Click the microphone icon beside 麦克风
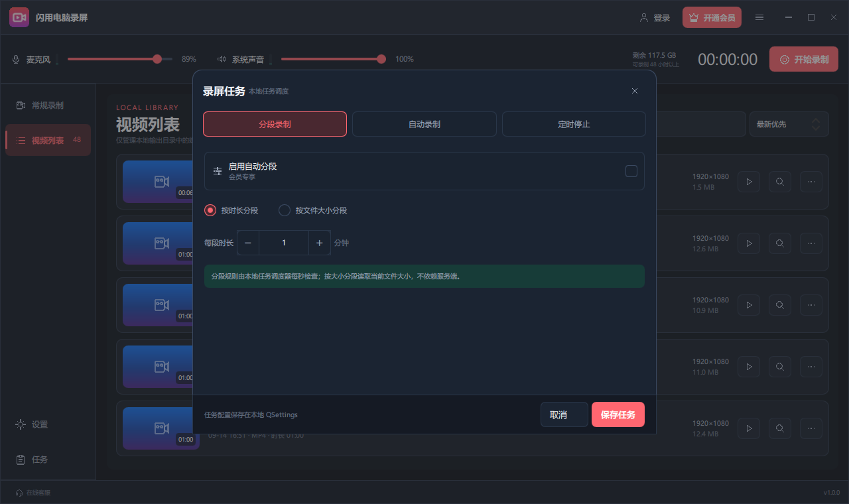The width and height of the screenshot is (849, 504). click(x=16, y=59)
